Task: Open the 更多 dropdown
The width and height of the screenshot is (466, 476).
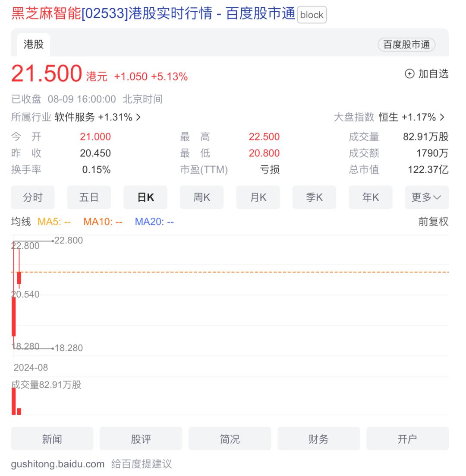Action: (x=427, y=197)
